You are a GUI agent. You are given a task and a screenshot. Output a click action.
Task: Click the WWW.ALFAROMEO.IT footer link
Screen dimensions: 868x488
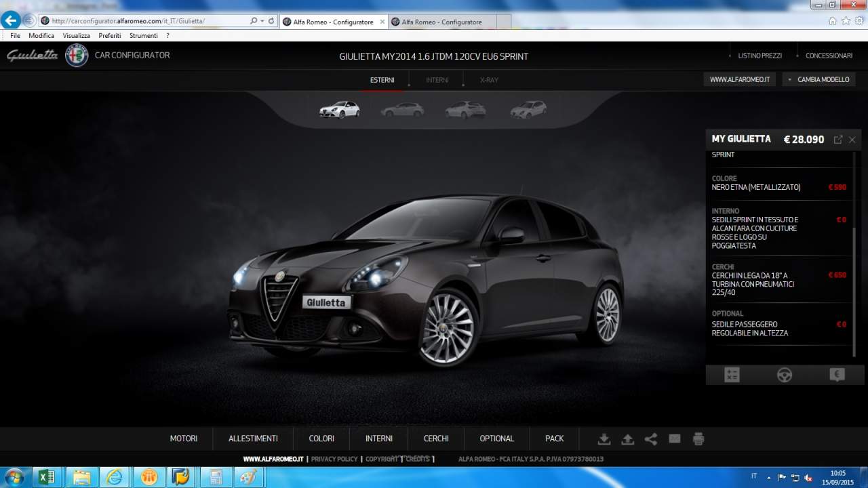pos(273,459)
